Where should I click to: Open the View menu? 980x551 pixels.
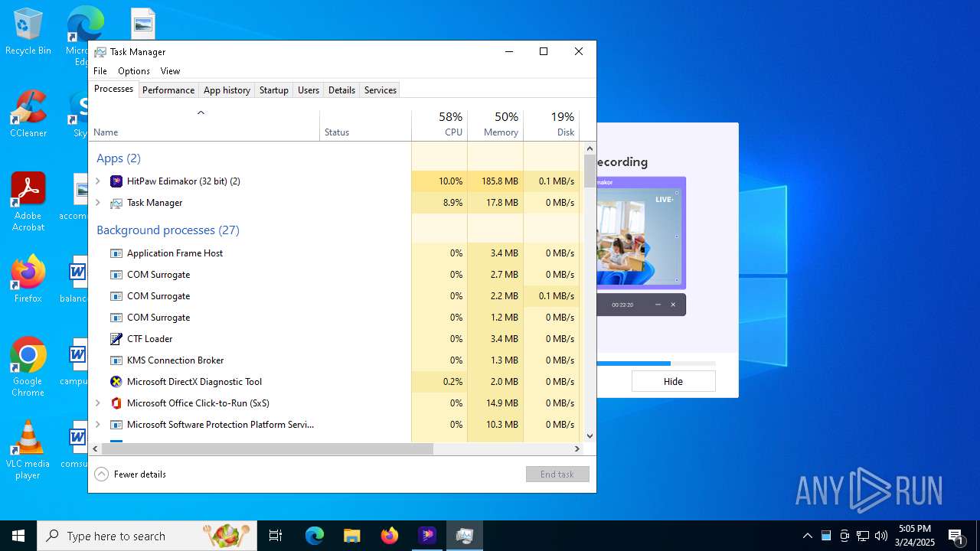coord(170,71)
